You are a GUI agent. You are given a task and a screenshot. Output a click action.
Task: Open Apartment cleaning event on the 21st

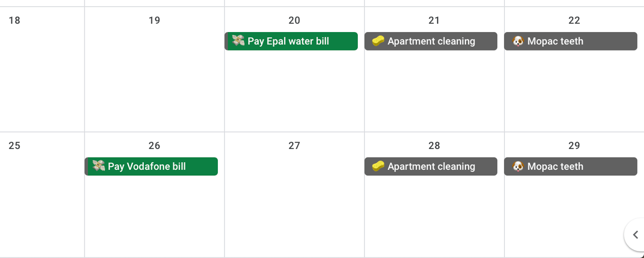pyautogui.click(x=431, y=41)
